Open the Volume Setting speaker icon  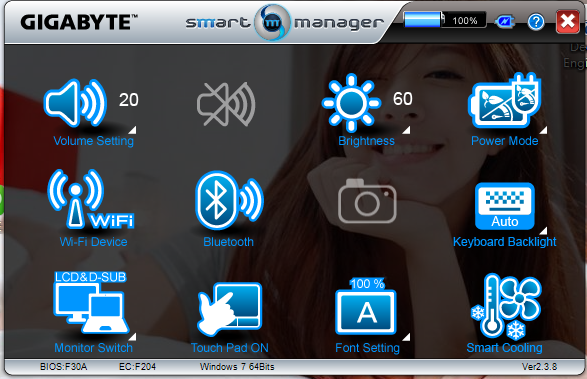click(x=75, y=103)
